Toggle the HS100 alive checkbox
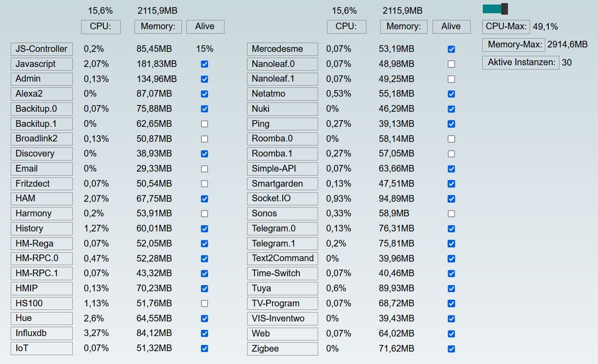This screenshot has width=598, height=364. tap(205, 303)
